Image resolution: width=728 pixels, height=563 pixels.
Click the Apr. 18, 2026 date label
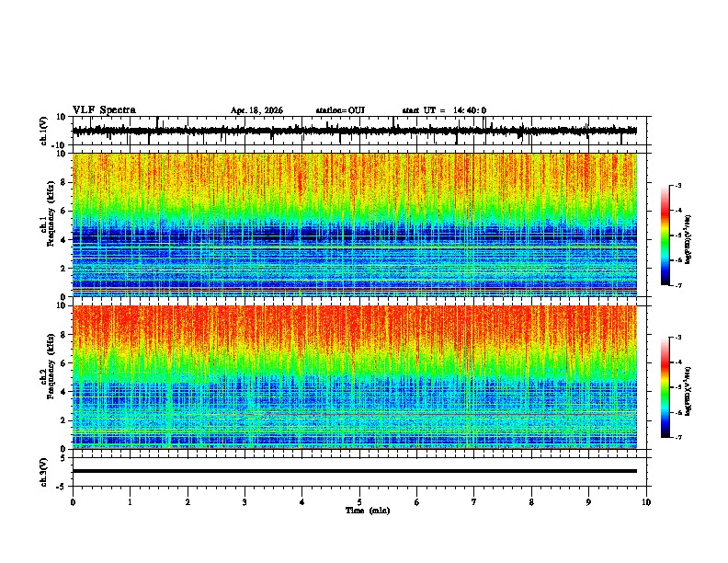256,110
